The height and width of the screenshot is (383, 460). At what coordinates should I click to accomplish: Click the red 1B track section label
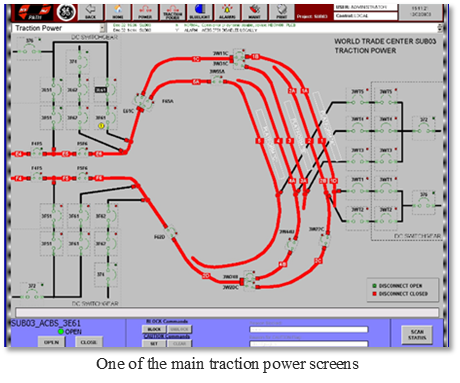coord(255,57)
